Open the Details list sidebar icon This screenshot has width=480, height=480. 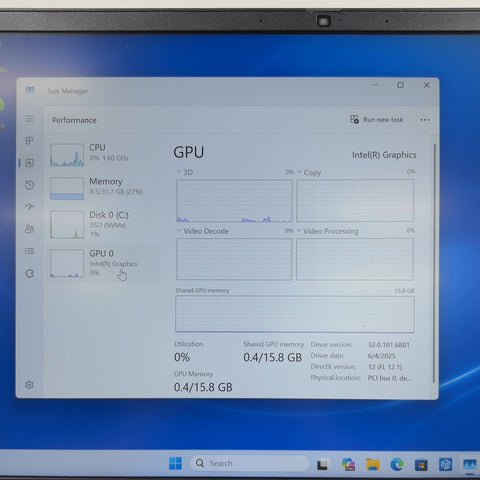30,251
